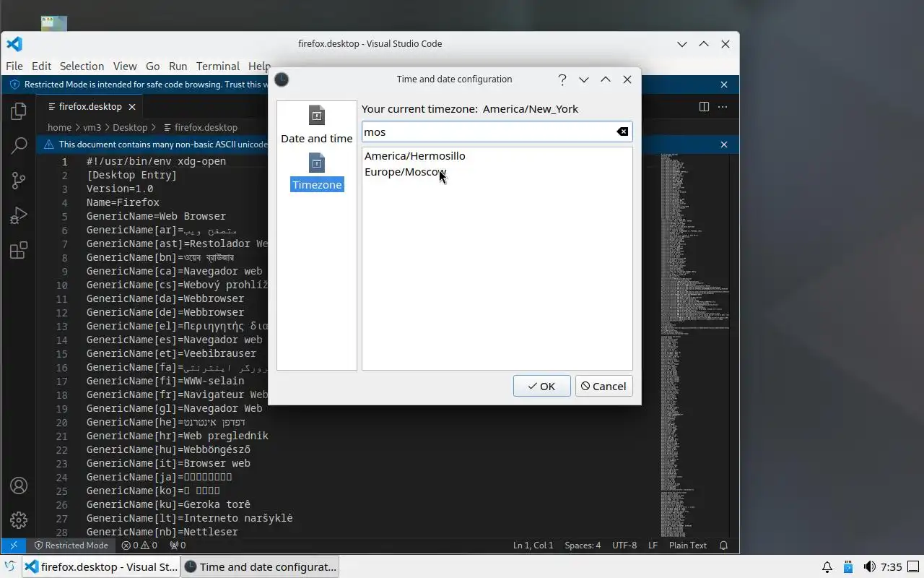Change indentation via Spaces: 4

point(583,545)
